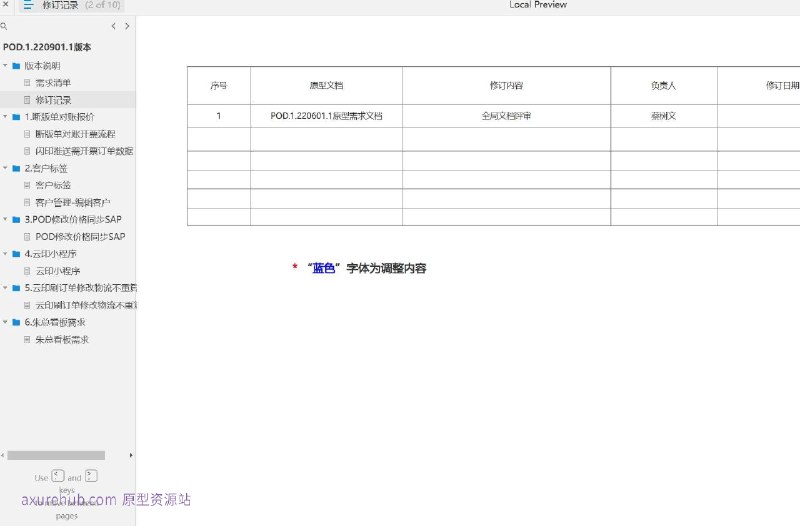Viewport: 800px width, 526px height.
Task: Click the 版本说明 folder icon
Action: click(16, 66)
